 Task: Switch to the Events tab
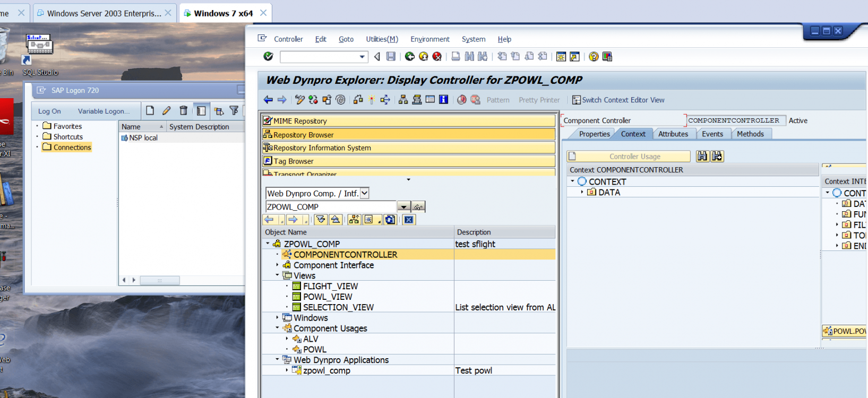pos(712,134)
